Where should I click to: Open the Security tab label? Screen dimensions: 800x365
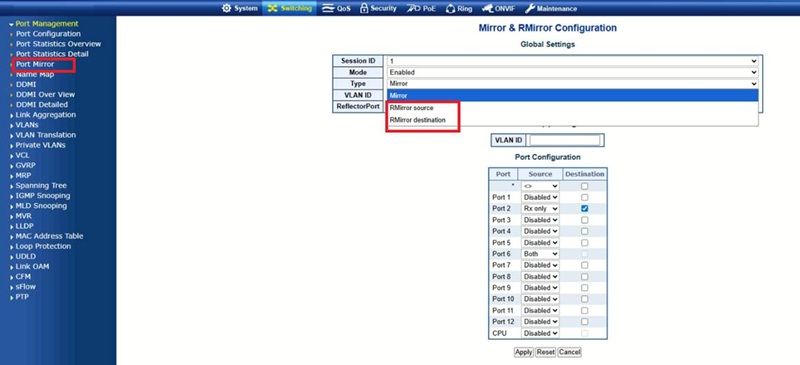pos(383,8)
